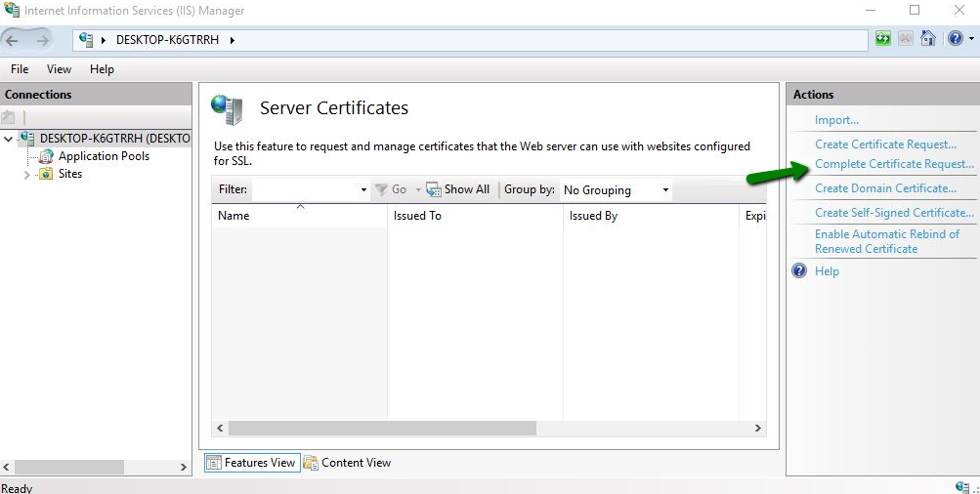Open the File menu
This screenshot has height=494, width=980.
20,69
